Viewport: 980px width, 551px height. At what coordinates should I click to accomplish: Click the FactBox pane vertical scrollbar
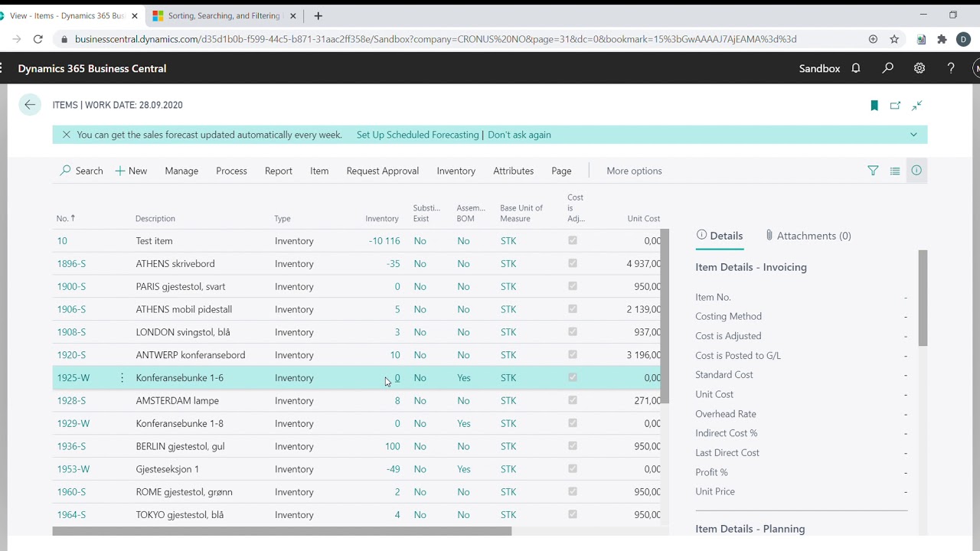pos(923,298)
